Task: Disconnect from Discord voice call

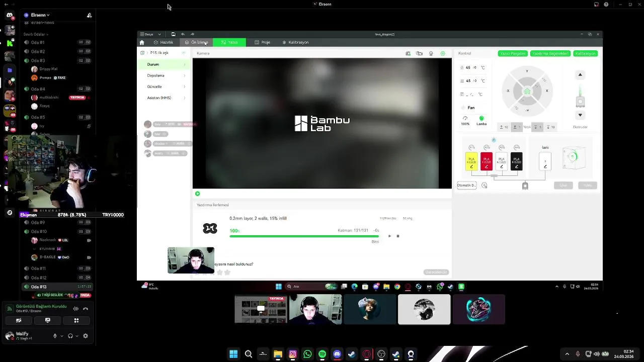Action: 86,309
